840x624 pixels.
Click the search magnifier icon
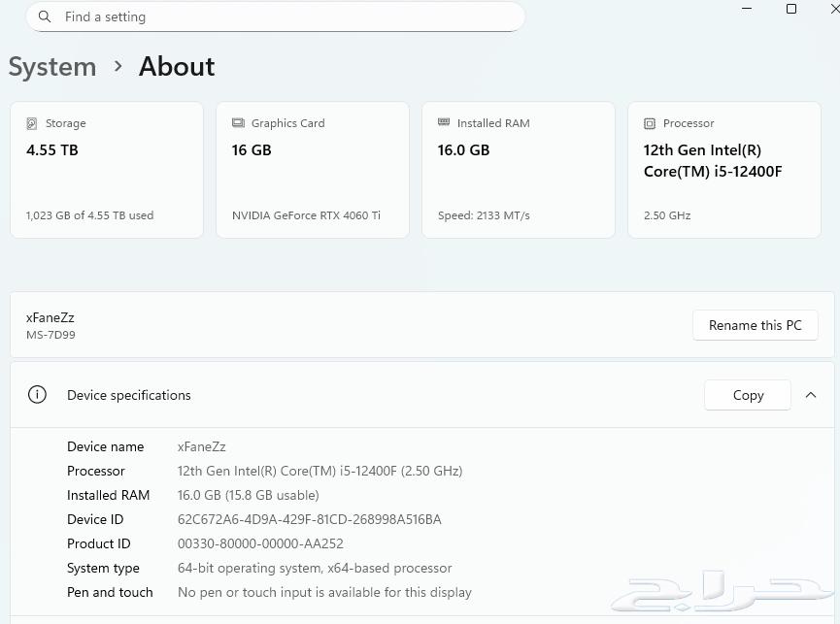pyautogui.click(x=45, y=16)
